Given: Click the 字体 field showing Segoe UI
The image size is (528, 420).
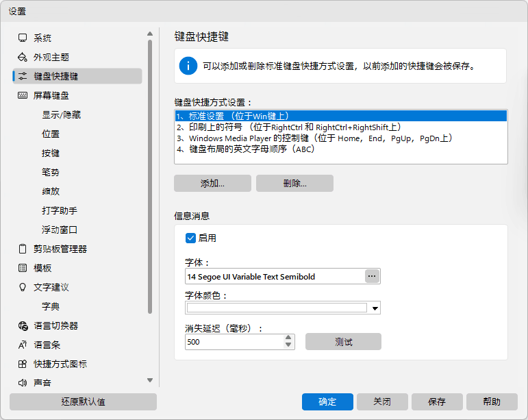Looking at the screenshot, I should coord(275,277).
